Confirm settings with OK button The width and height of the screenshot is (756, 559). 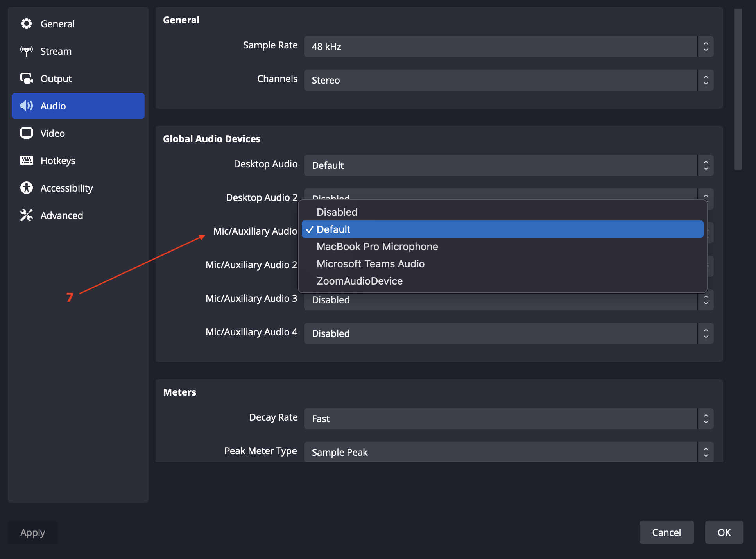click(x=724, y=532)
